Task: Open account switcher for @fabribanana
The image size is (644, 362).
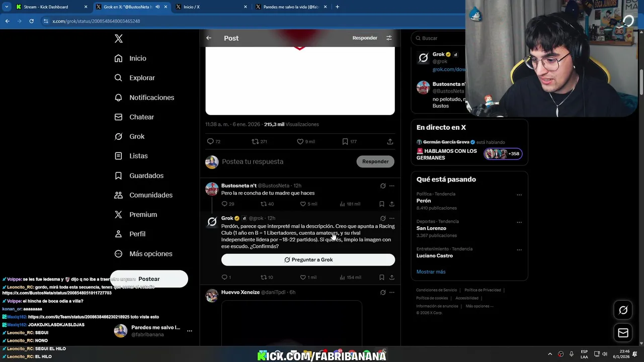Action: click(x=153, y=331)
